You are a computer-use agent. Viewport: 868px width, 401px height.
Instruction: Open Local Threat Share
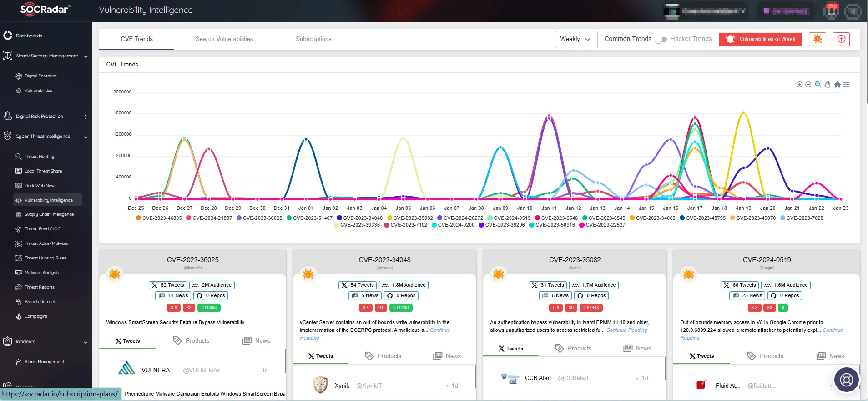pos(43,171)
